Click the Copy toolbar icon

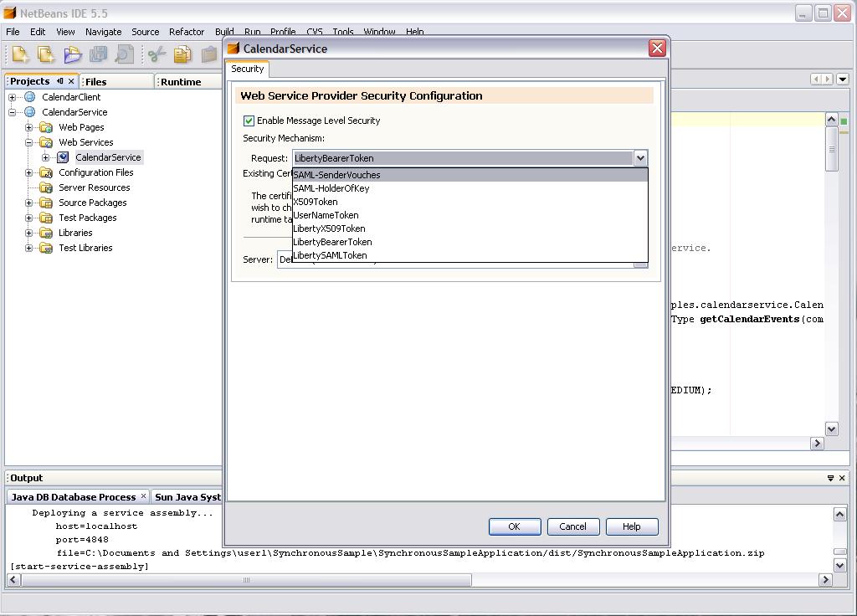point(182,54)
